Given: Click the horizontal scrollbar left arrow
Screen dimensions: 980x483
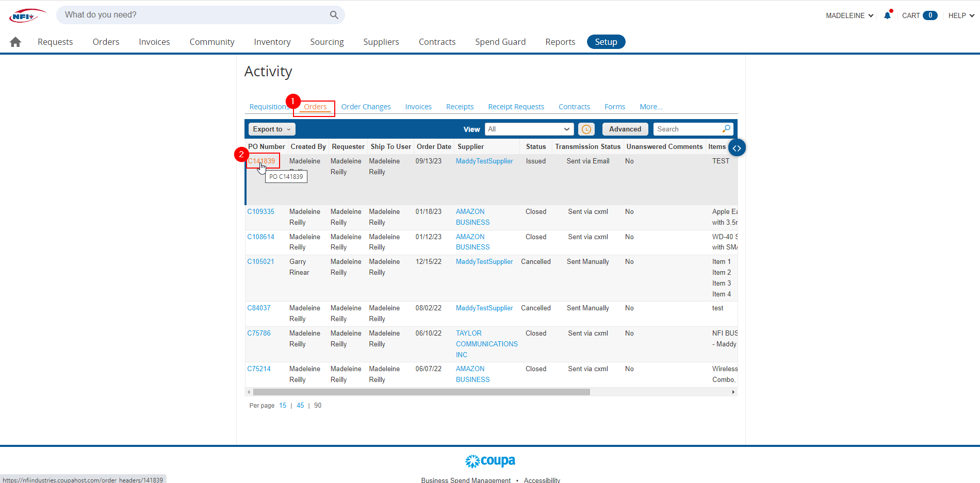Looking at the screenshot, I should coord(249,392).
